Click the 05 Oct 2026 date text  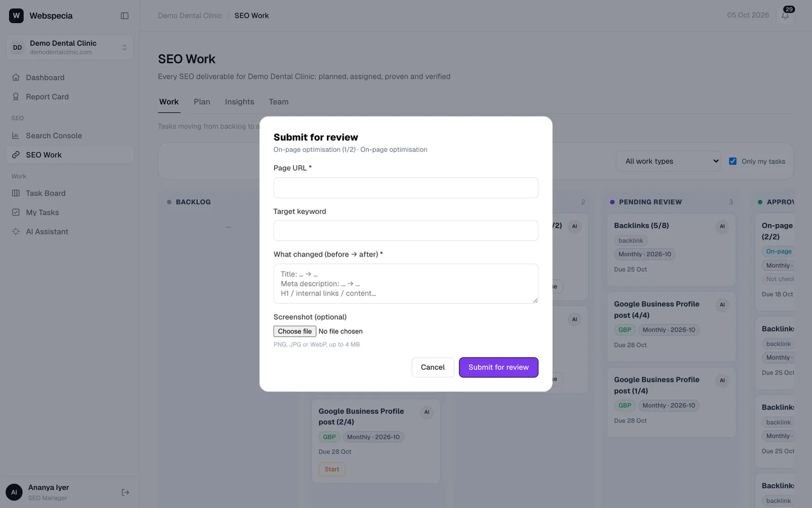click(748, 15)
